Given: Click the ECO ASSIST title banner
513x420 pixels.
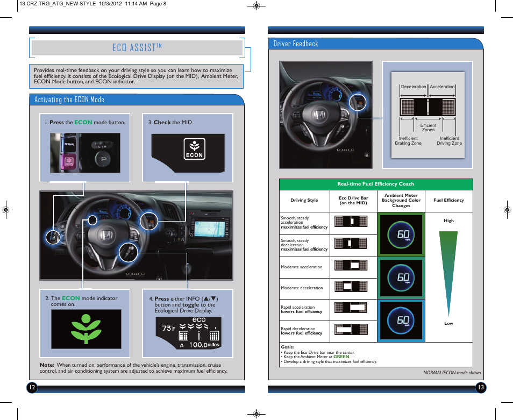Looking at the screenshot, I should 137,48.
